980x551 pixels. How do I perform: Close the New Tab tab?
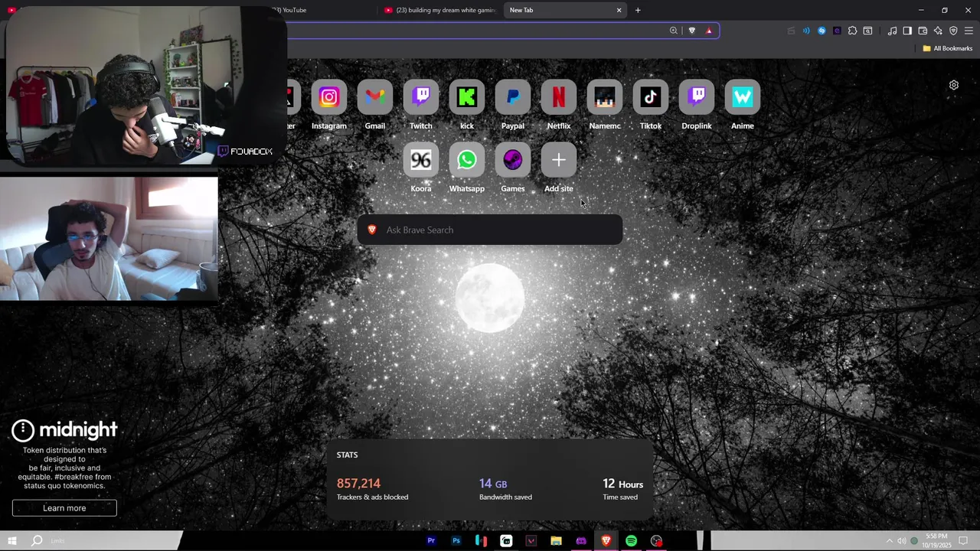tap(619, 10)
